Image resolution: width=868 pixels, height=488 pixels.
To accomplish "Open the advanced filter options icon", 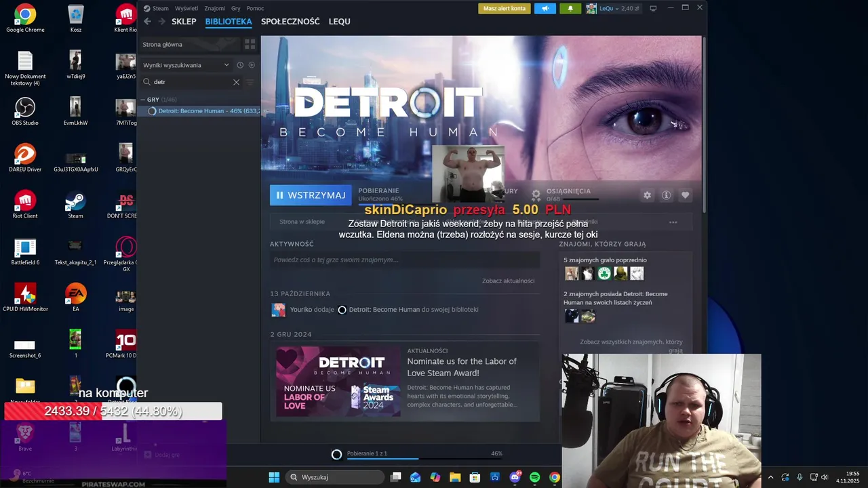I will (250, 82).
